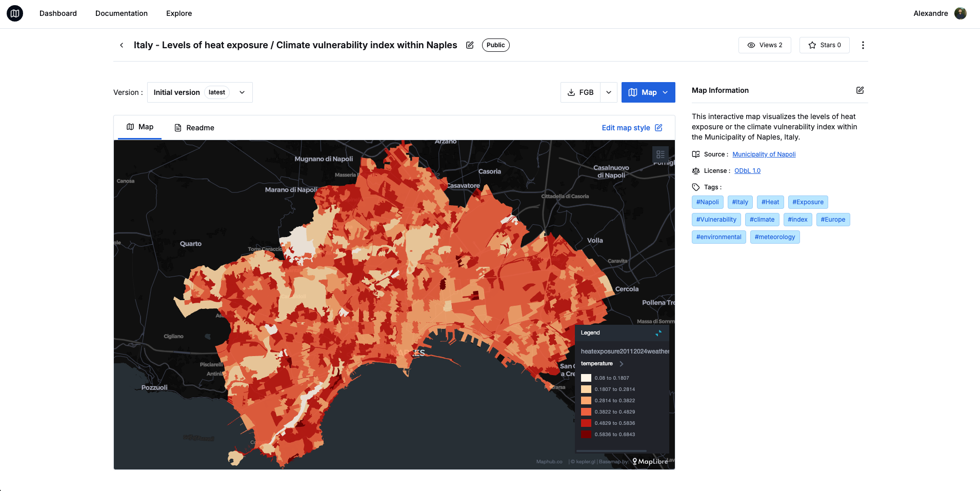
Task: Go back using the left chevron
Action: coord(122,45)
